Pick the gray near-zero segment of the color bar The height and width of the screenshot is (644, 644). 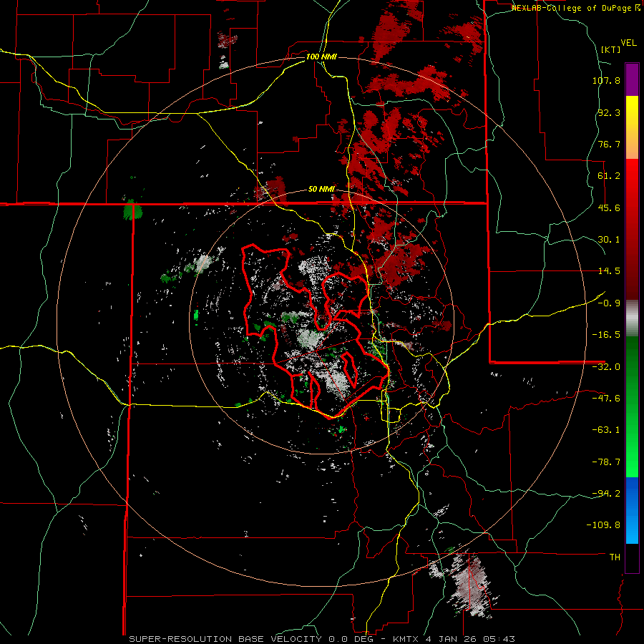tap(632, 318)
